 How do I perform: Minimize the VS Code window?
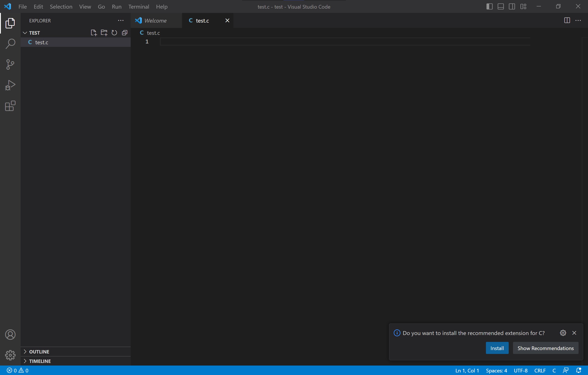click(539, 7)
